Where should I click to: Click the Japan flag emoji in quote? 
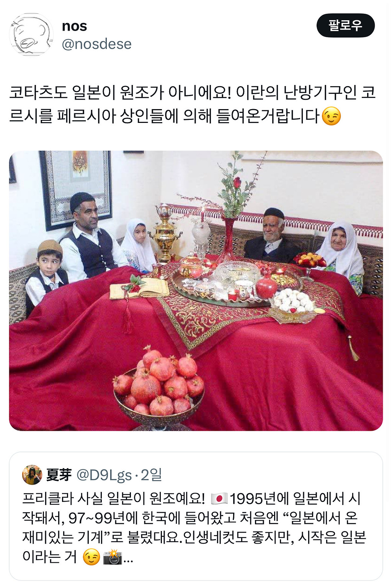(219, 498)
